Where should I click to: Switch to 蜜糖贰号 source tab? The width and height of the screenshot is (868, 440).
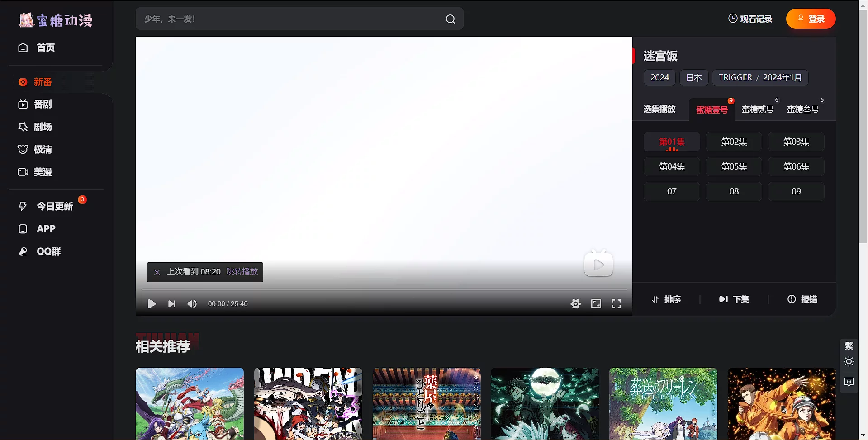click(x=758, y=109)
